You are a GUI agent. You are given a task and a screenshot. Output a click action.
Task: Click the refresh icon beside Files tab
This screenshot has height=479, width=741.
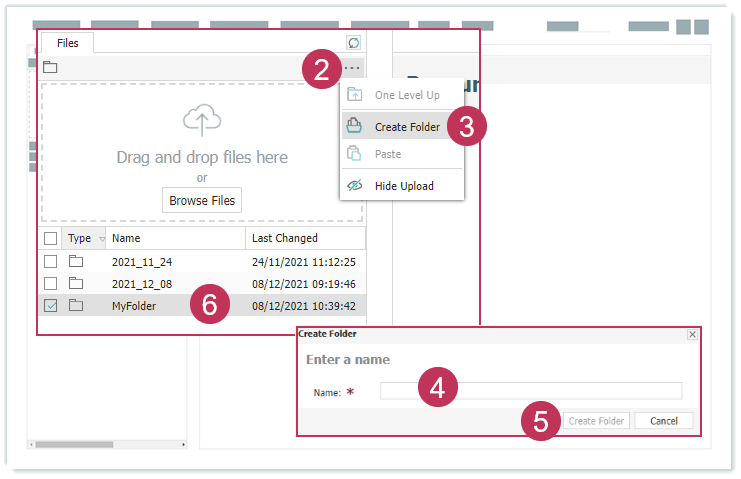click(x=353, y=42)
